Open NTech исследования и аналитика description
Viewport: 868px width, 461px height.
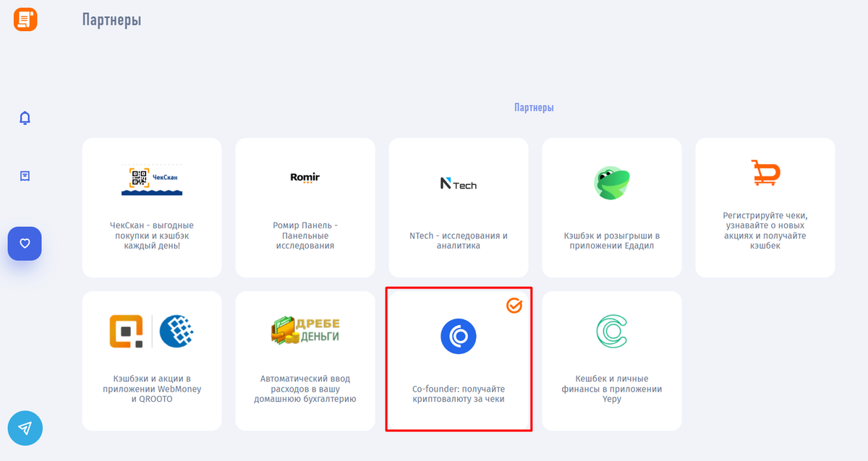pyautogui.click(x=459, y=241)
